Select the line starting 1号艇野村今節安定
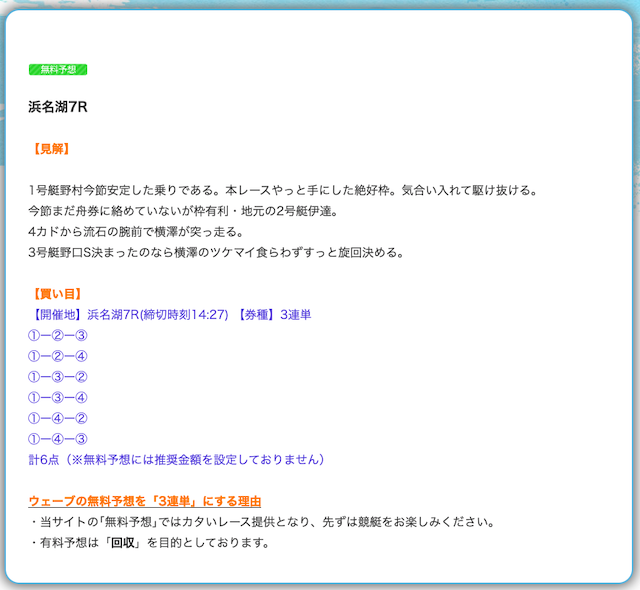Screen dimensions: 640x590 [x=284, y=191]
